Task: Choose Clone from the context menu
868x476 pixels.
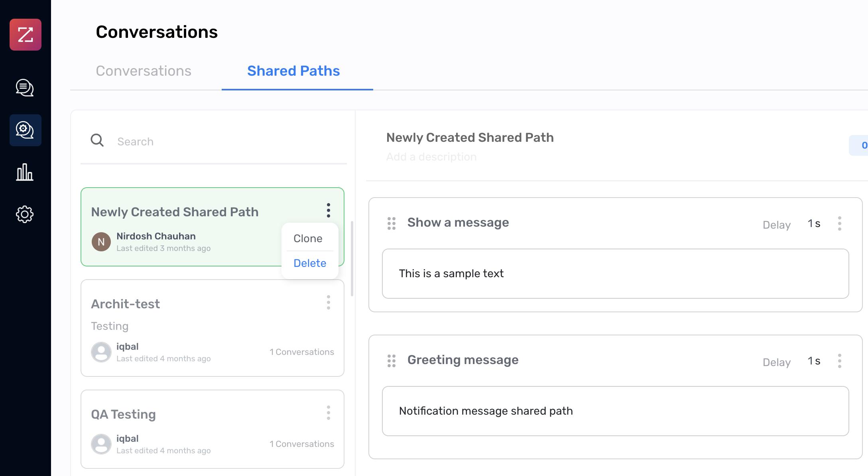Action: pos(308,238)
